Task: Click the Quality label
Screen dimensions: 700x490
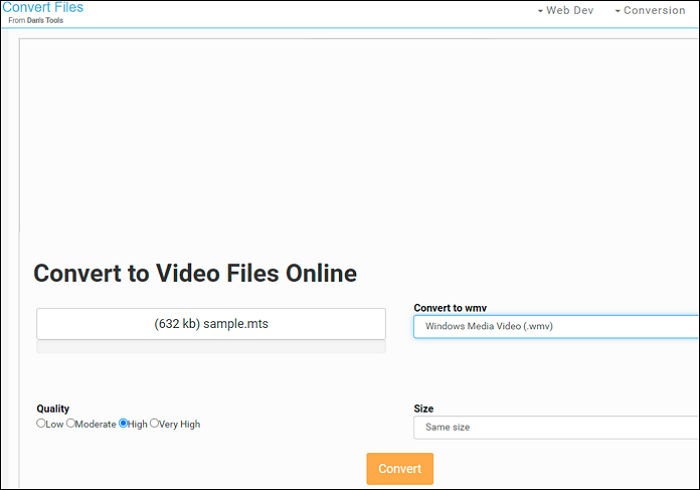Action: point(53,408)
